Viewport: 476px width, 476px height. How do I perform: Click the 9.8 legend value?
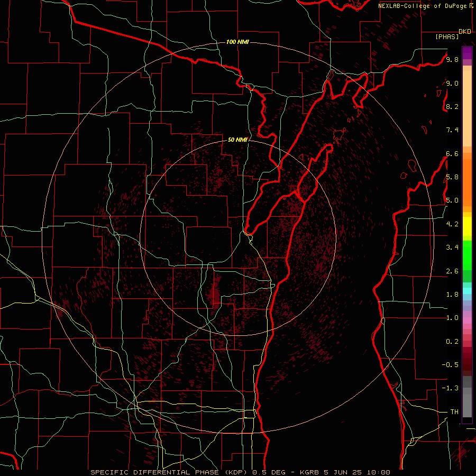click(452, 60)
